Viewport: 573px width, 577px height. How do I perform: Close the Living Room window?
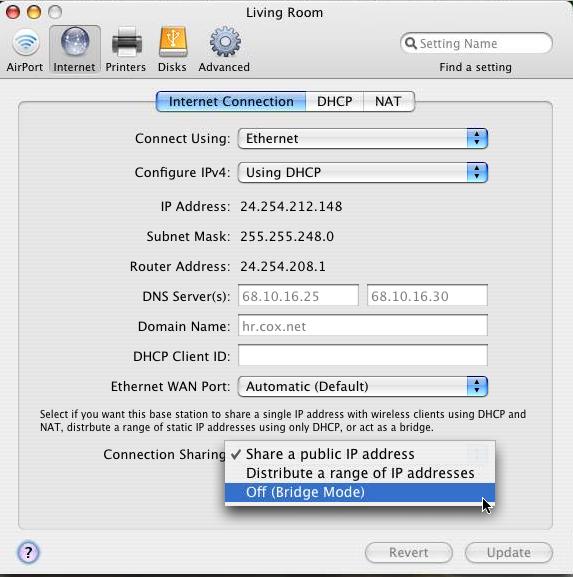click(x=13, y=12)
